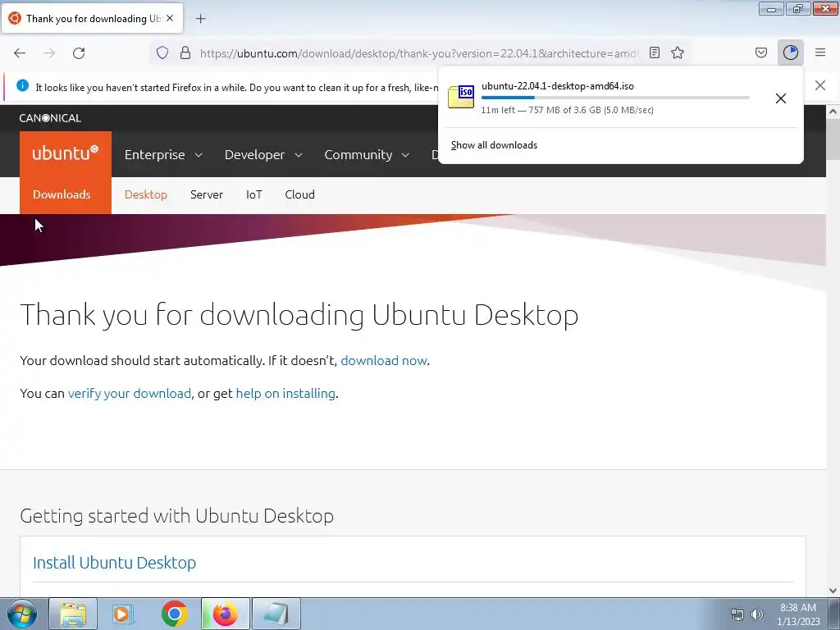Screen dimensions: 840x630
Task: Open the notepad-like app on taskbar
Action: 276,614
